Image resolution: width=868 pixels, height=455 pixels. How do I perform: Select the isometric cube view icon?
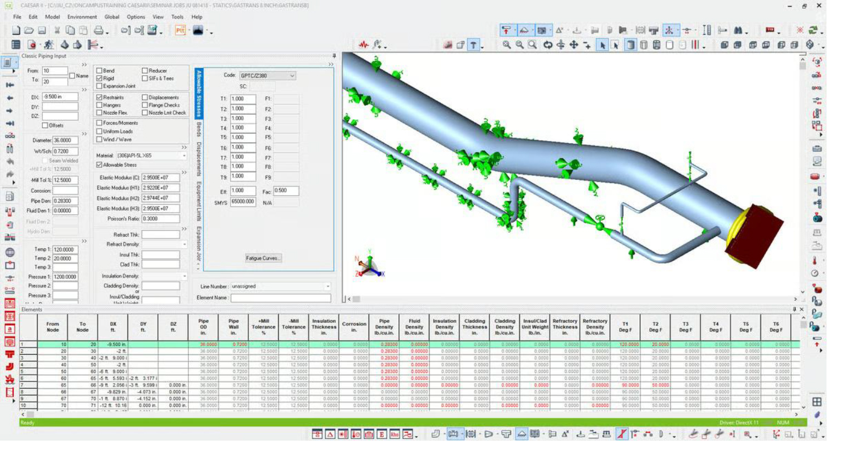pos(810,45)
